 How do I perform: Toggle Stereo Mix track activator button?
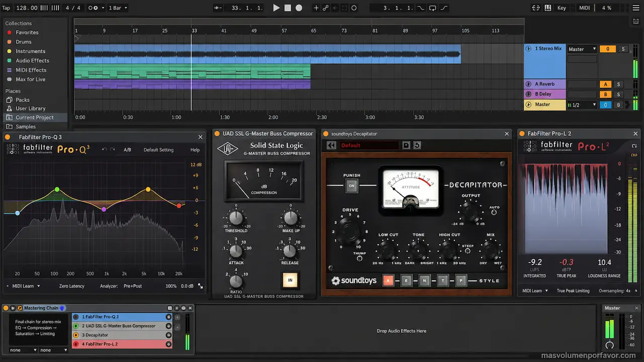coord(607,49)
